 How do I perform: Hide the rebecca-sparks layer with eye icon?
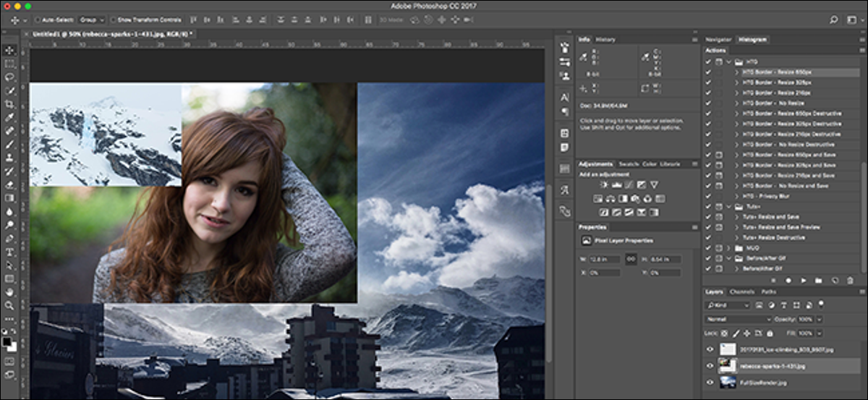tap(709, 367)
